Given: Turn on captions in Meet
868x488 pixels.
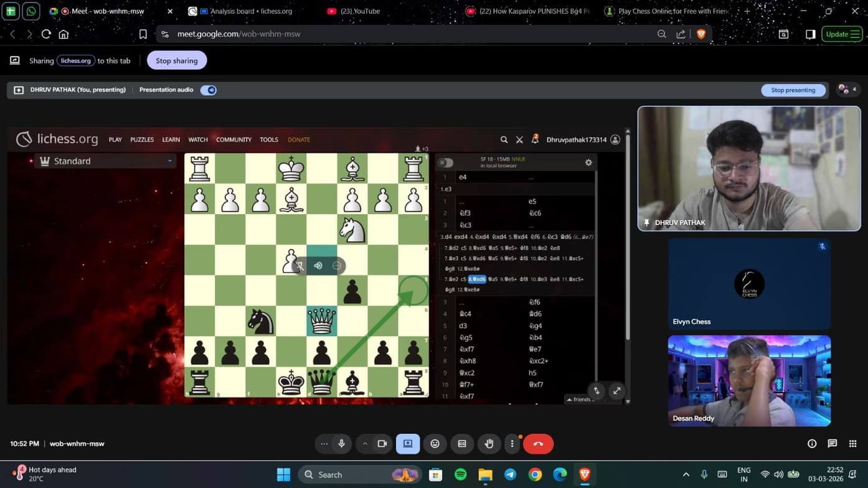Looking at the screenshot, I should (462, 444).
